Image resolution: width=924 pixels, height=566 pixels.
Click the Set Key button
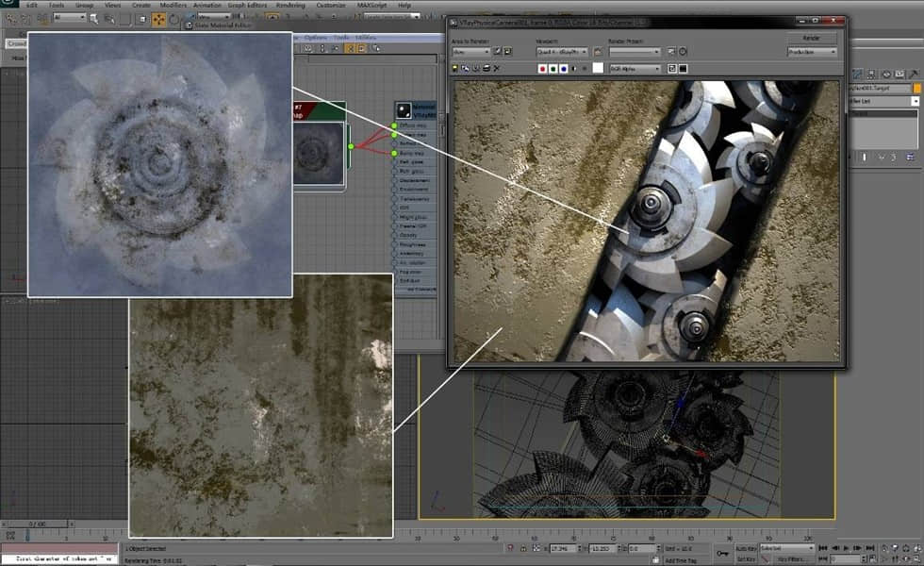tap(746, 558)
